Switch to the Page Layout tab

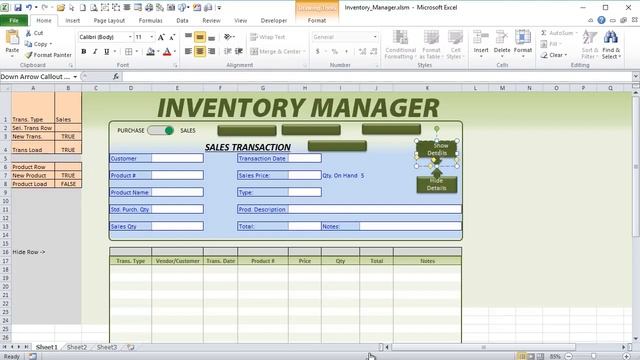(109, 20)
